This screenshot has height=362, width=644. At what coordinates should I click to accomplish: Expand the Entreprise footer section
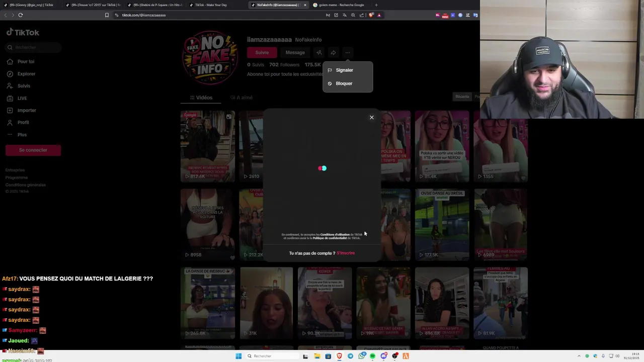point(15,170)
